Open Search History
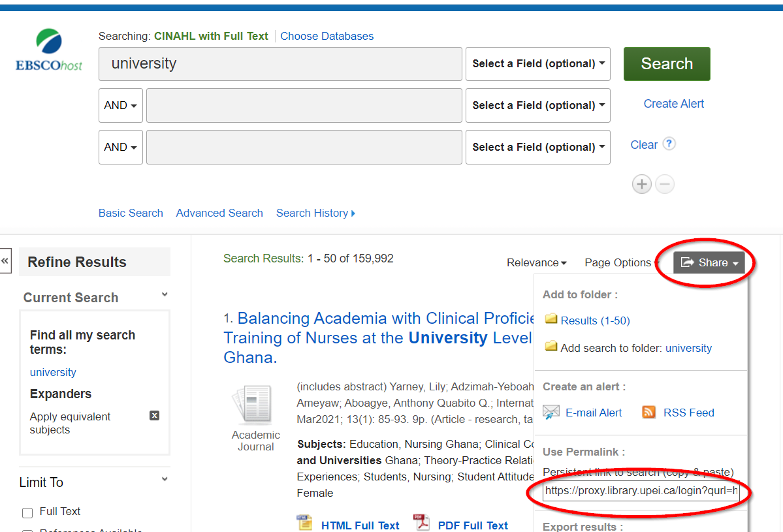The height and width of the screenshot is (532, 783). click(x=315, y=213)
